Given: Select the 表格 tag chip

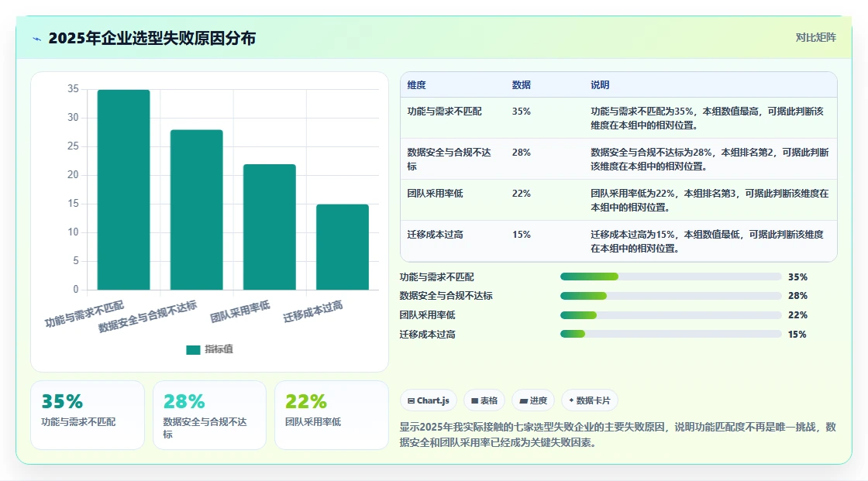Looking at the screenshot, I should [x=484, y=400].
